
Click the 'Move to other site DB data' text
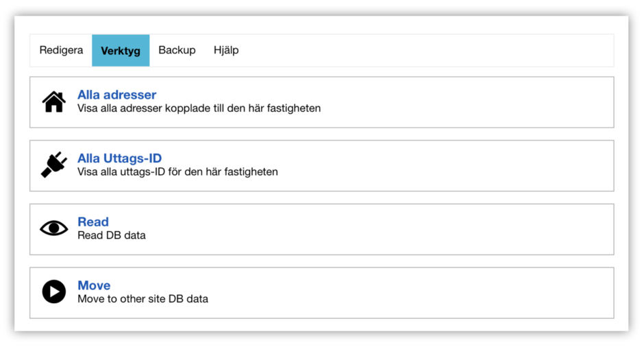coord(143,299)
